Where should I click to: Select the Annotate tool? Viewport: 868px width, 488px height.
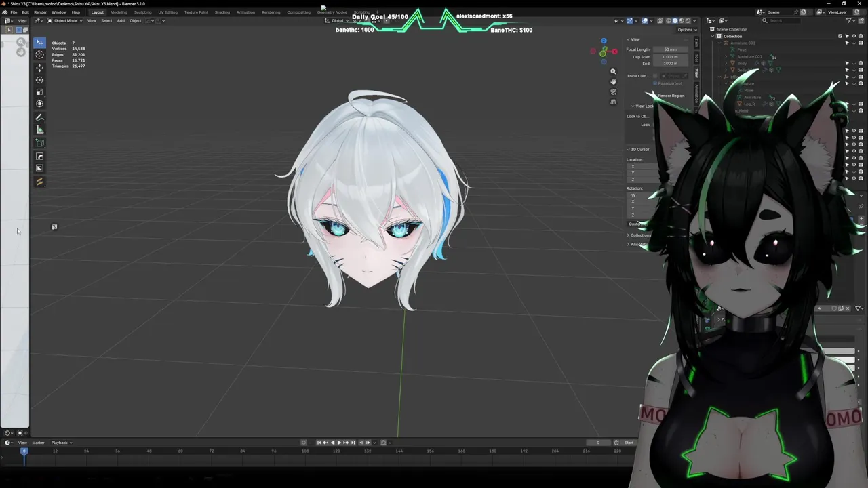click(x=39, y=117)
